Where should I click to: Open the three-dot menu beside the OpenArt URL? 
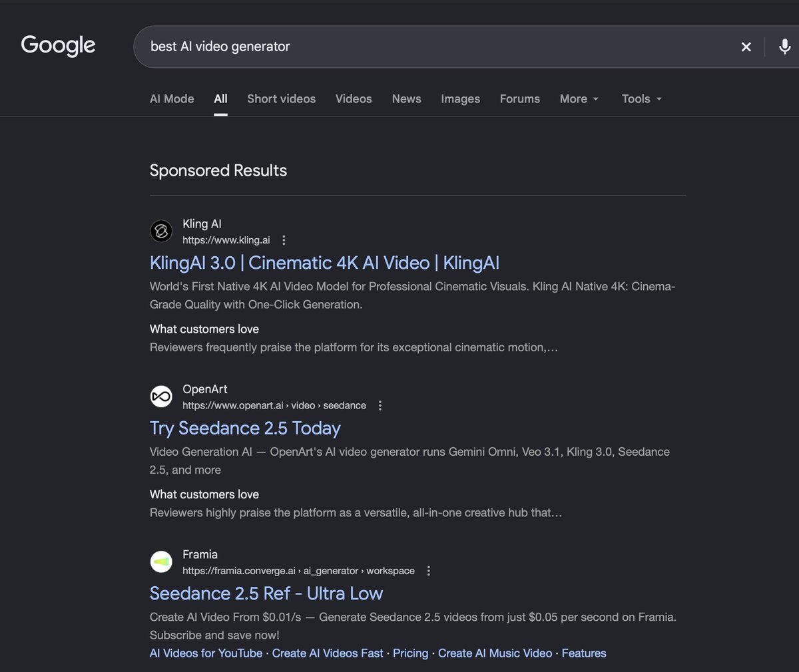(380, 405)
